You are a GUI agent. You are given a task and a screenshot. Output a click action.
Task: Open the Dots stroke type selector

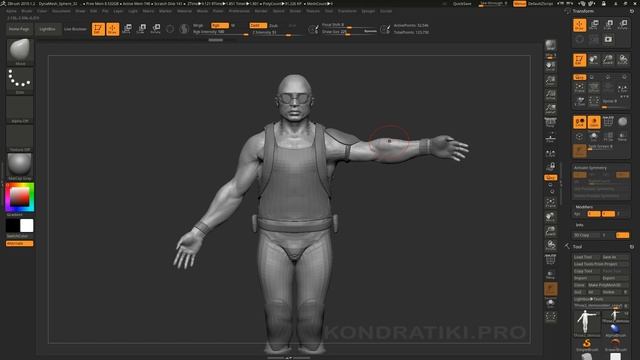(x=20, y=81)
